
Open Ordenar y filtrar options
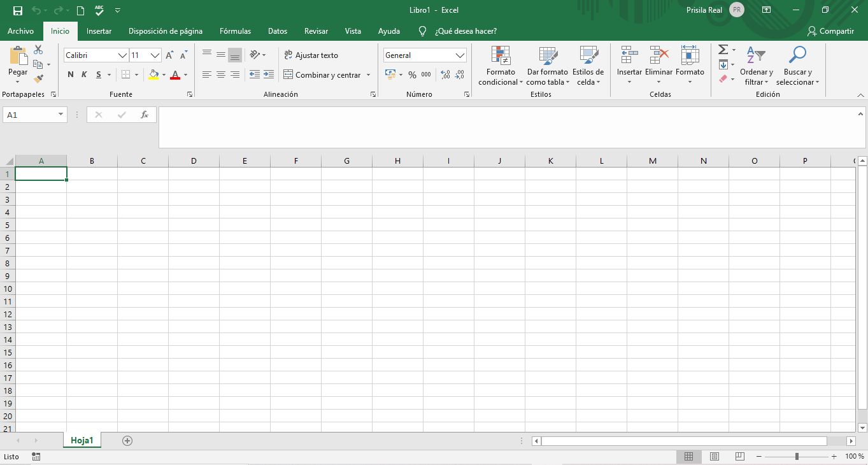tap(756, 66)
